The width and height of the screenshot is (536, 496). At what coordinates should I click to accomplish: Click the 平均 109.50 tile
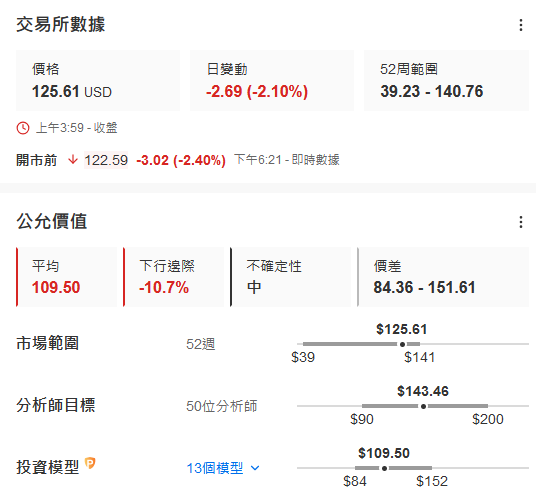pos(66,277)
